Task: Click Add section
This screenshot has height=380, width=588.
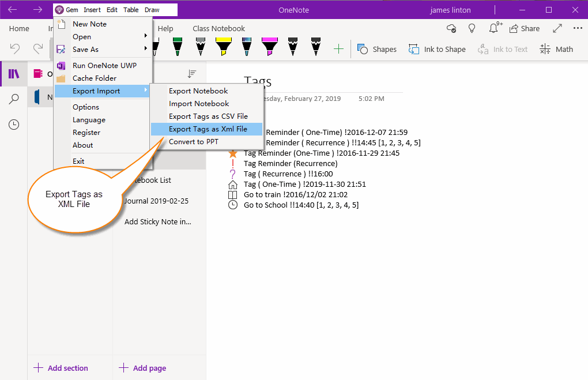Action: pyautogui.click(x=61, y=368)
